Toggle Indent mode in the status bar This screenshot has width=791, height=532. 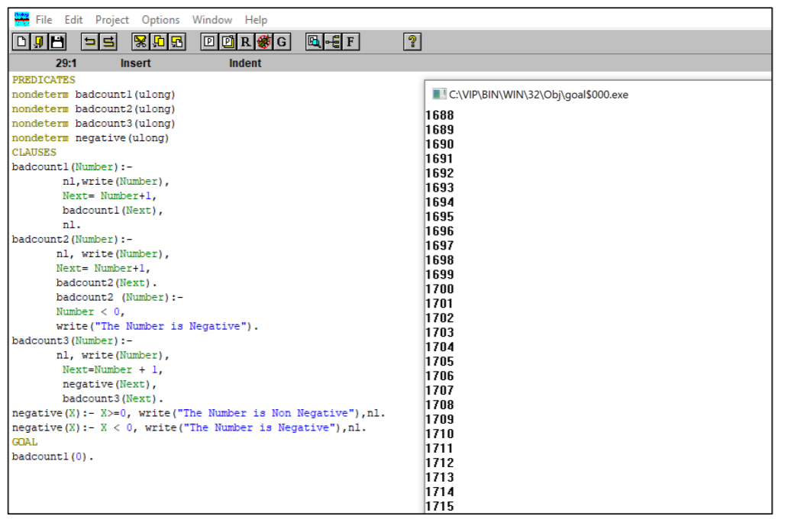244,63
